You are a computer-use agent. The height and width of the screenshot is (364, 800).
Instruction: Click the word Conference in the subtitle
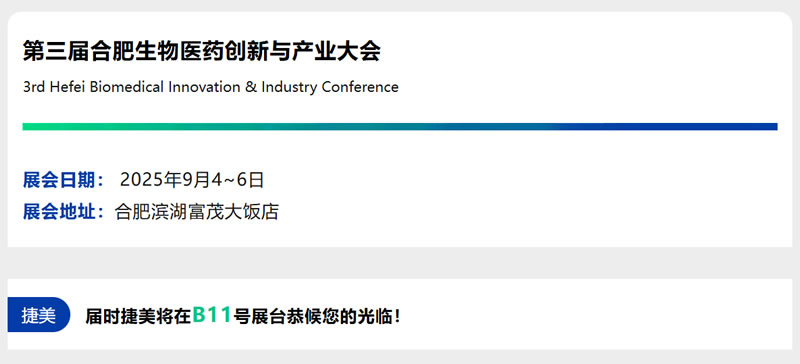tap(360, 87)
